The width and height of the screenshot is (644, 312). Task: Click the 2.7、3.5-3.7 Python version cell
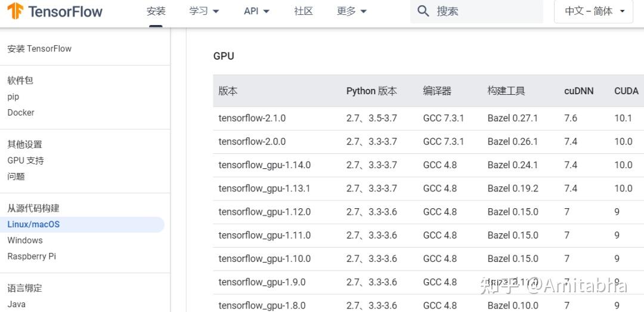tap(371, 118)
